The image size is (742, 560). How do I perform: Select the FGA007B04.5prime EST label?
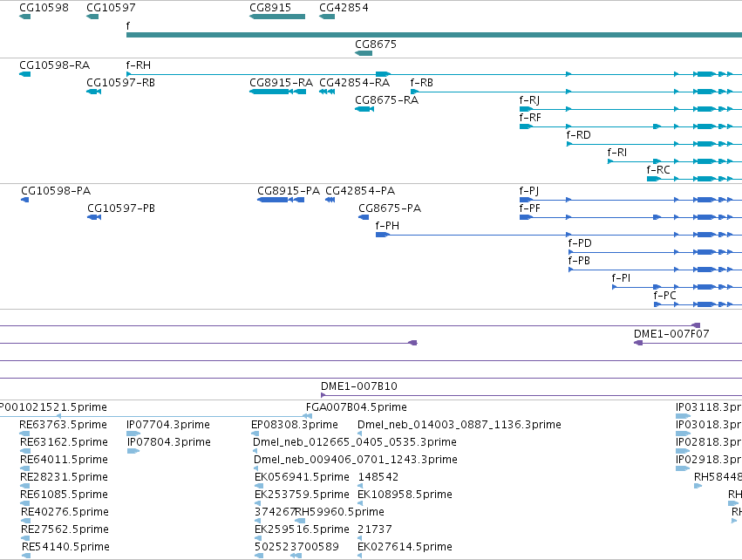tap(357, 407)
